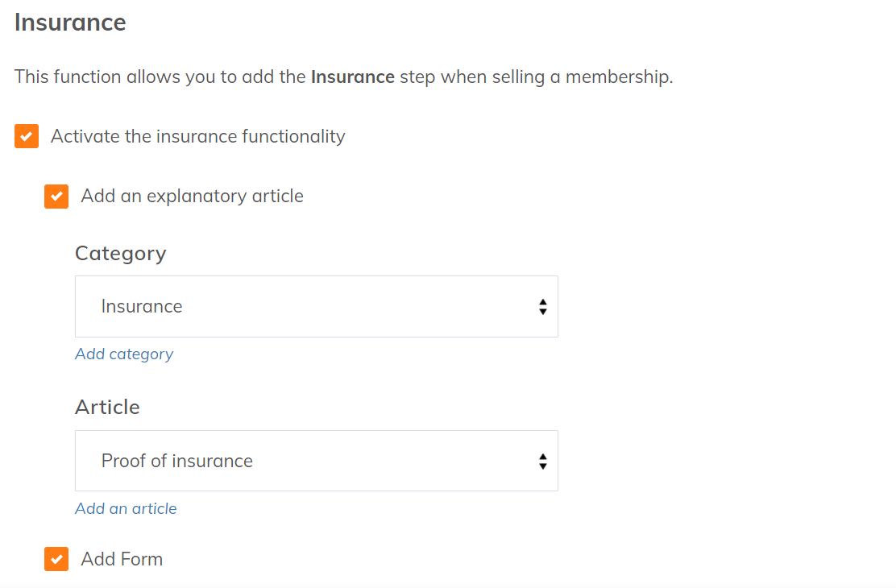Open the Category dropdown showing Insurance
The height and width of the screenshot is (588, 896).
point(316,306)
